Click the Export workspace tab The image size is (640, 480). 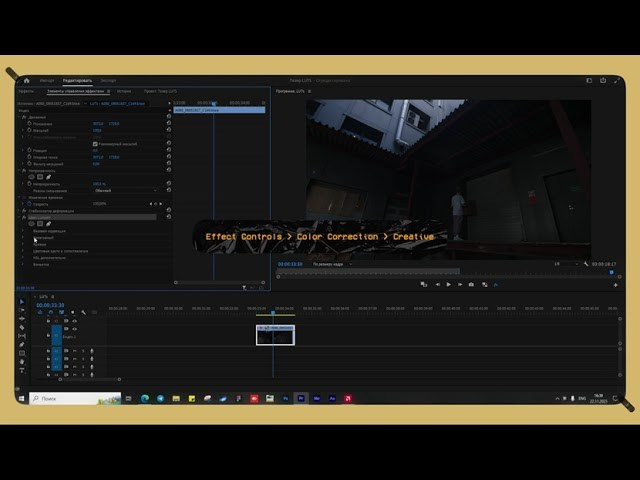click(108, 80)
